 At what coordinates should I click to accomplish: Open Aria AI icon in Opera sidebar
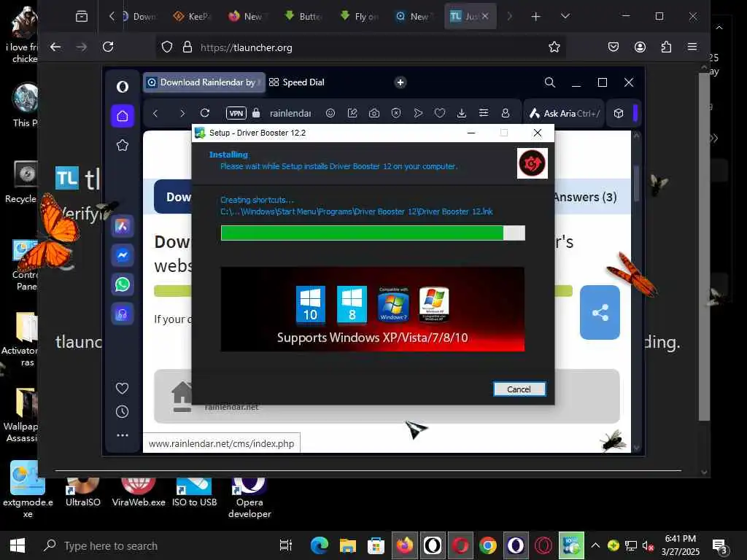pos(123,226)
